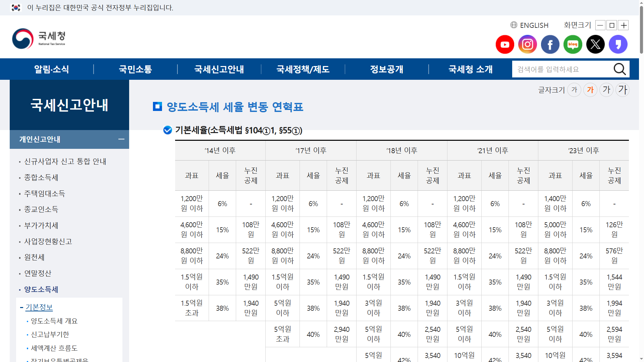Screen dimensions: 644x362
Task: Click the 화면크기 enlarge plus control
Action: [623, 25]
